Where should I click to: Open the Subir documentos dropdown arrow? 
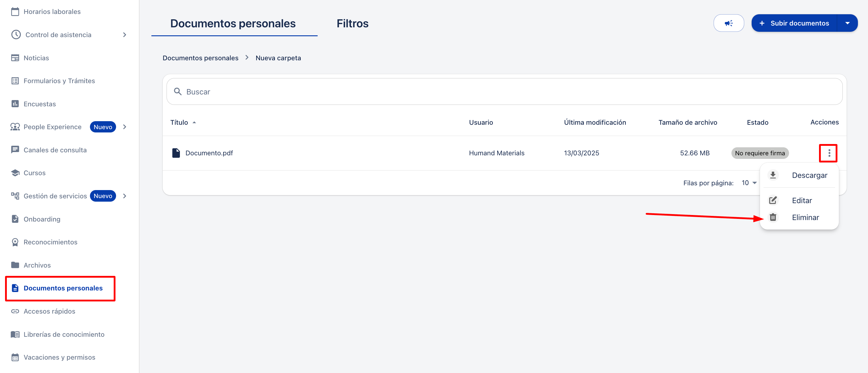pyautogui.click(x=847, y=23)
